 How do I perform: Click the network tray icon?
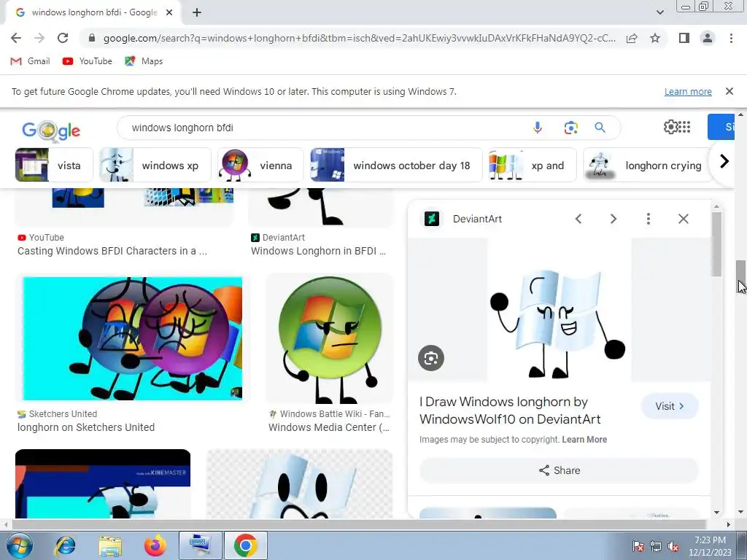click(656, 546)
